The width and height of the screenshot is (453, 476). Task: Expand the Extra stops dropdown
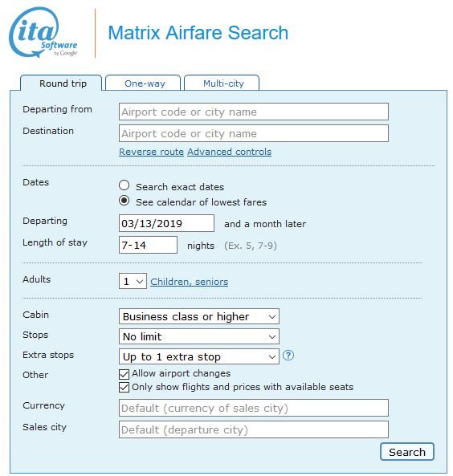click(199, 356)
